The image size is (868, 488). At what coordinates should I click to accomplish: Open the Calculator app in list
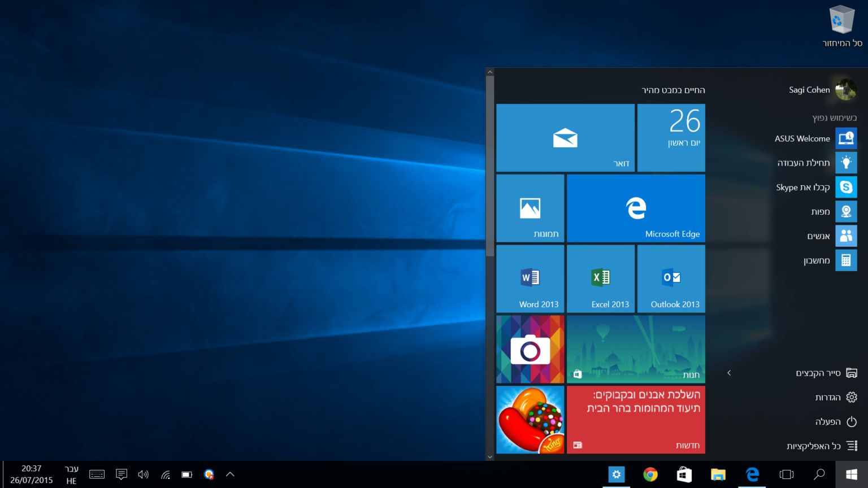click(x=829, y=260)
